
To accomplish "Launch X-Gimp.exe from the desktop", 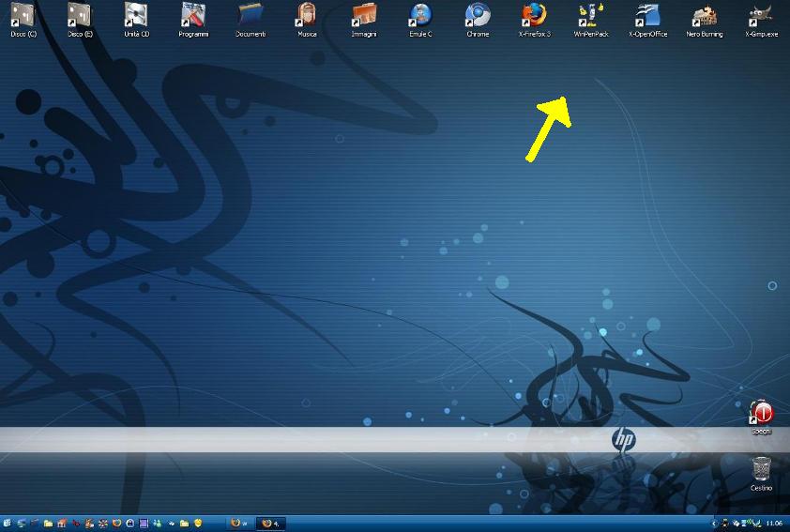I will click(x=761, y=16).
